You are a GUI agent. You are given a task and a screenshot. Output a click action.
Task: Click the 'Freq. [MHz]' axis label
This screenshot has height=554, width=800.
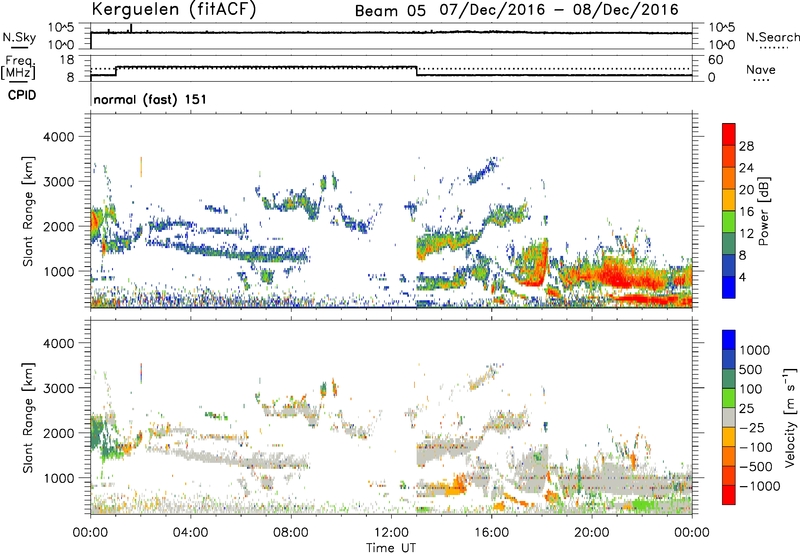[18, 68]
